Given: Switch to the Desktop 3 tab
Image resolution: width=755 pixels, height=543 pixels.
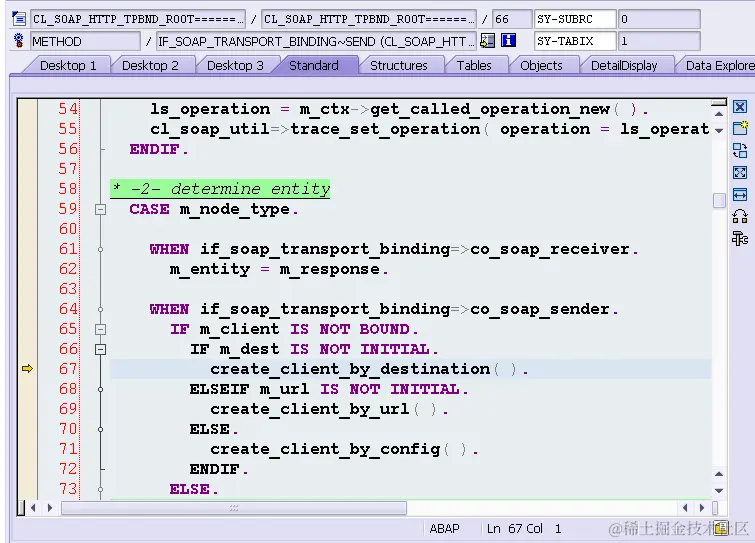Looking at the screenshot, I should click(235, 65).
